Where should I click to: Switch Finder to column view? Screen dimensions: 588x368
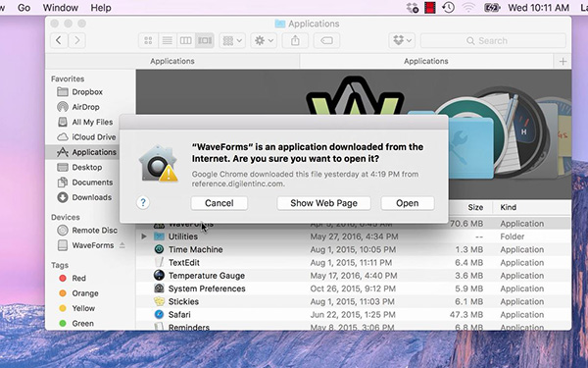pyautogui.click(x=186, y=40)
